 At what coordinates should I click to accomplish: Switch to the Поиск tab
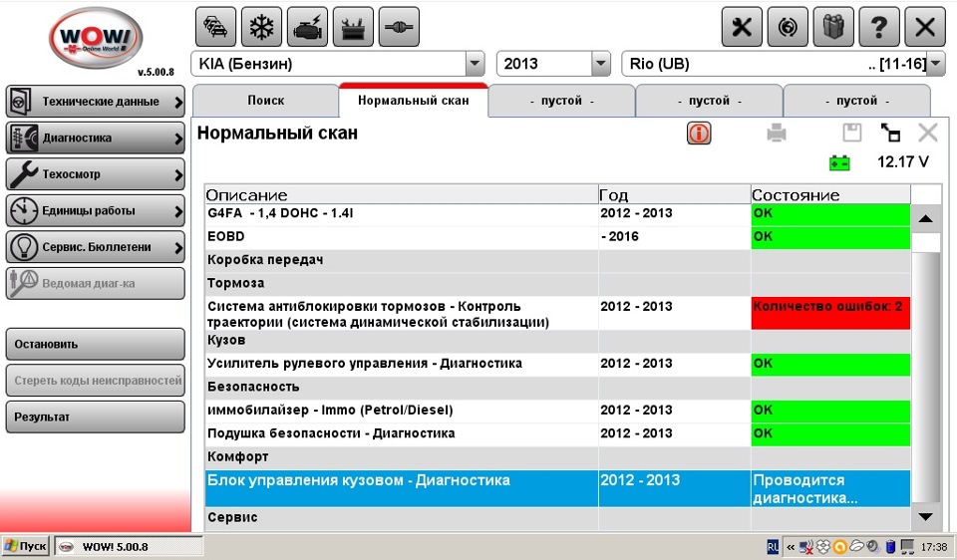point(265,101)
